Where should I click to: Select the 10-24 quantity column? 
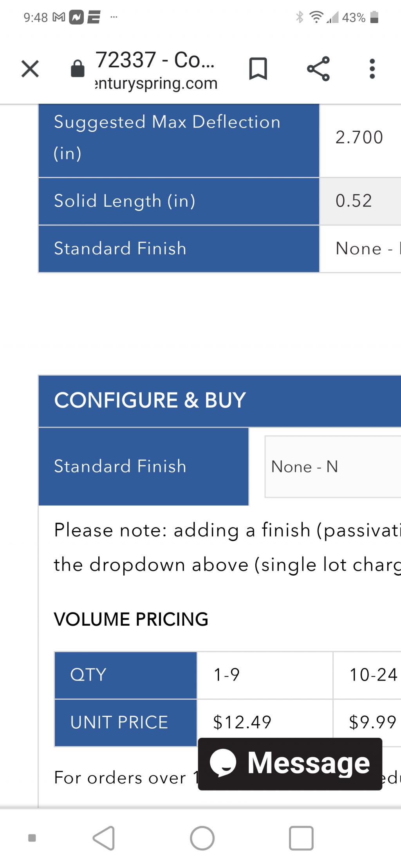tap(367, 675)
